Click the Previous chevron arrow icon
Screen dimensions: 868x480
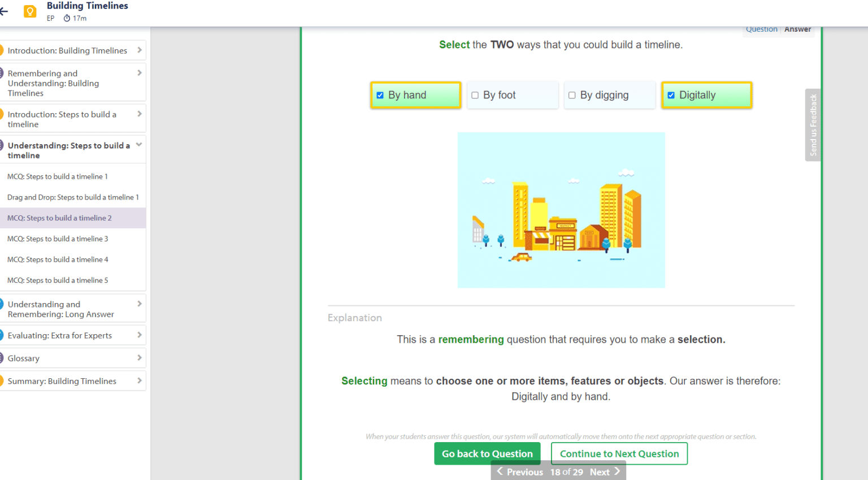point(500,472)
